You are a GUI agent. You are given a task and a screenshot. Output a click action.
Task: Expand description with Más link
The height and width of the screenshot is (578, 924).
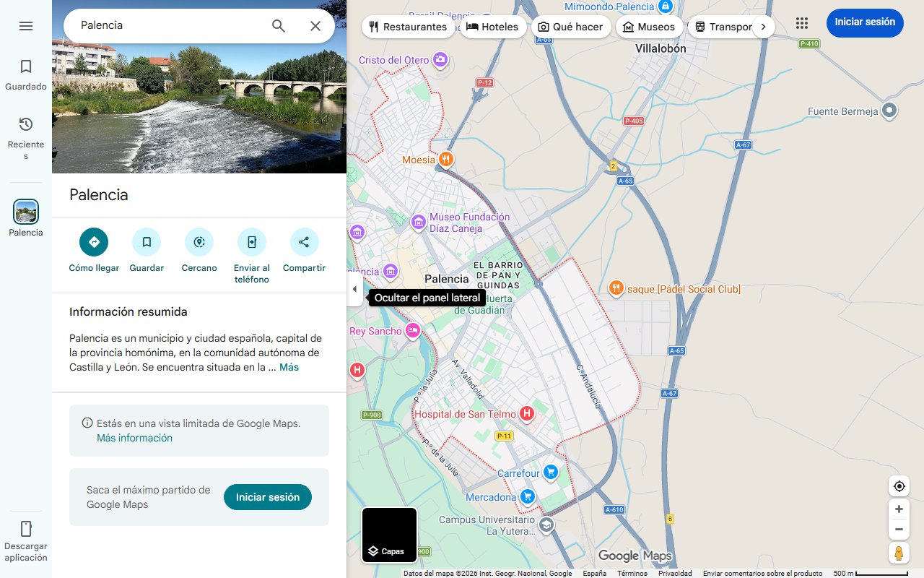click(289, 367)
